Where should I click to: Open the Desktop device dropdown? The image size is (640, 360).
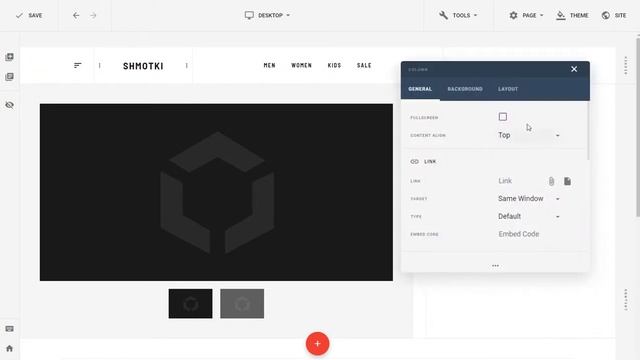(267, 16)
